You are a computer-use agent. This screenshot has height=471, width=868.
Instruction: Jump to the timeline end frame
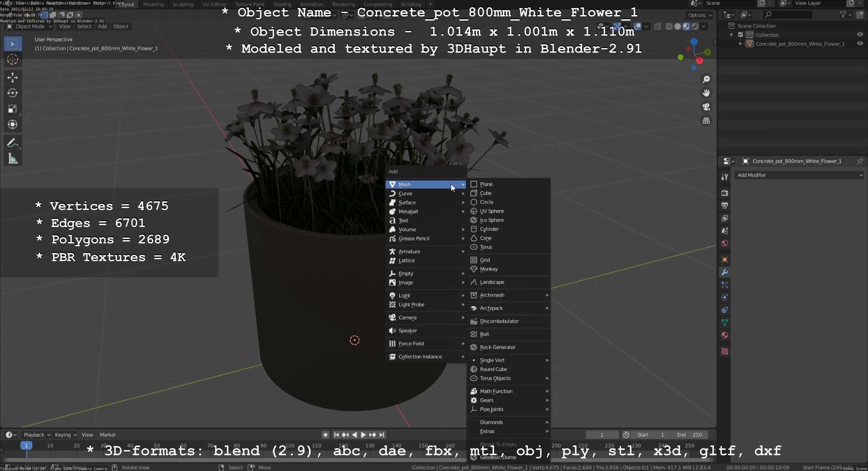tap(382, 435)
